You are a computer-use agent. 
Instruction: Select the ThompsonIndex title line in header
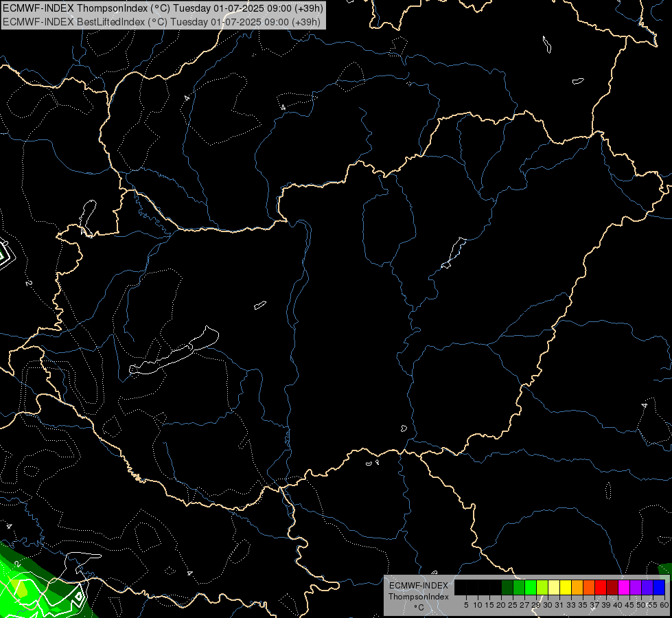[x=163, y=8]
